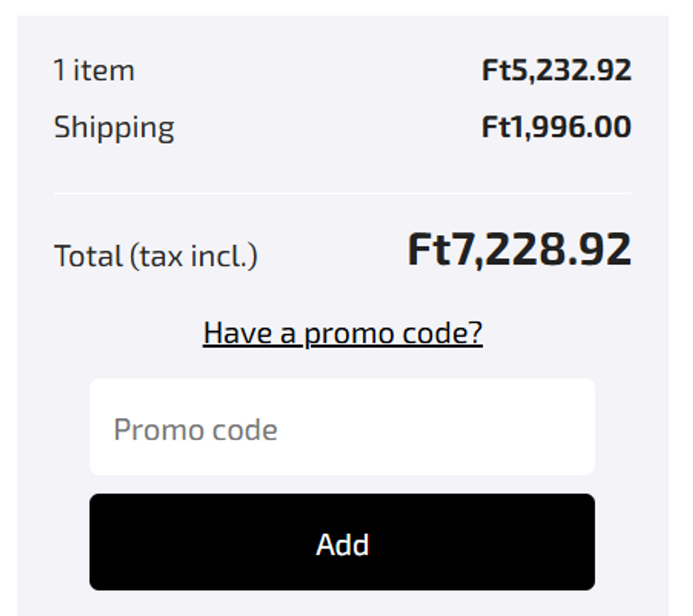Click the divider line above the total
Screen dimensions: 693x616
click(x=343, y=193)
